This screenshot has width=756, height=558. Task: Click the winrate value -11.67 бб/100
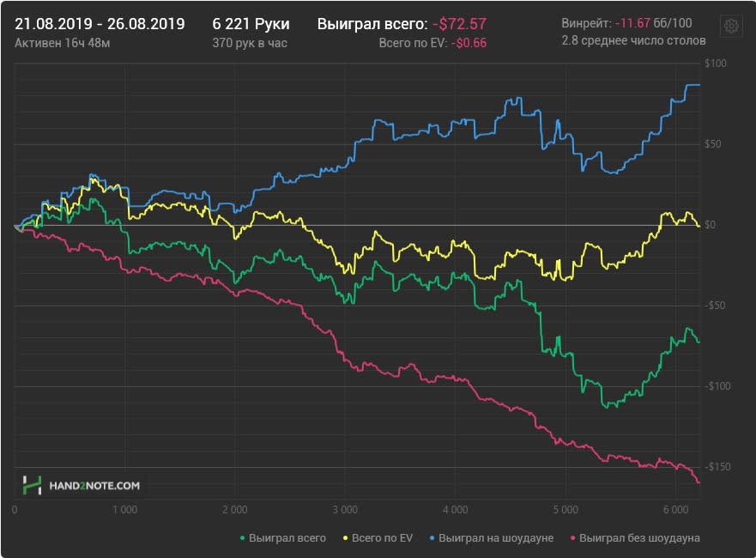pos(653,23)
